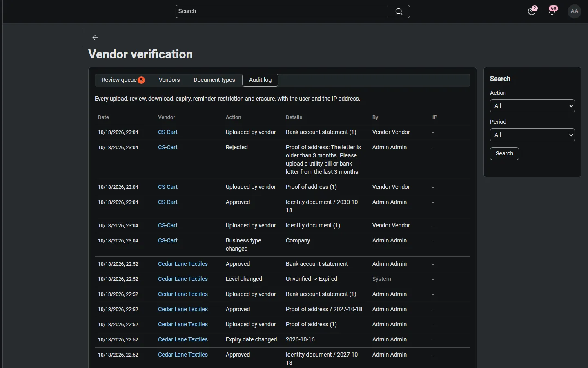Click the search magnifier icon in top bar

[399, 11]
